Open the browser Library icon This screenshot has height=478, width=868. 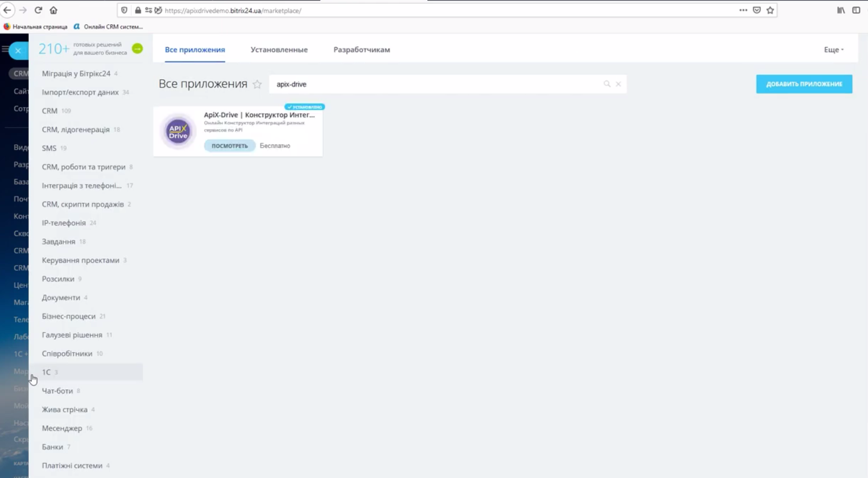point(841,10)
